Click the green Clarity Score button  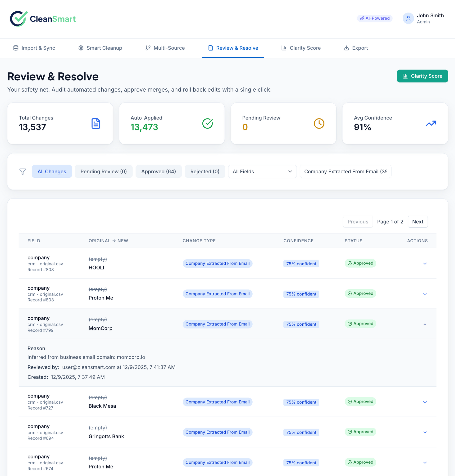[422, 76]
